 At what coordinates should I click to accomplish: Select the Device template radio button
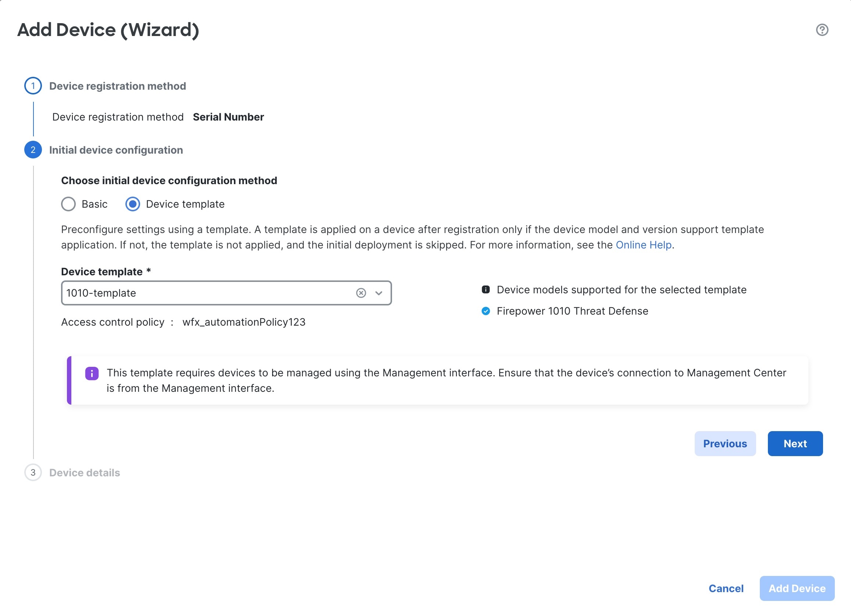click(x=132, y=204)
